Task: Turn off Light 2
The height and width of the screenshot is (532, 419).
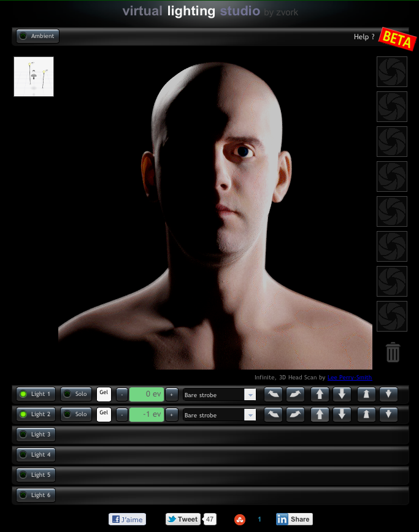Action: (x=36, y=414)
